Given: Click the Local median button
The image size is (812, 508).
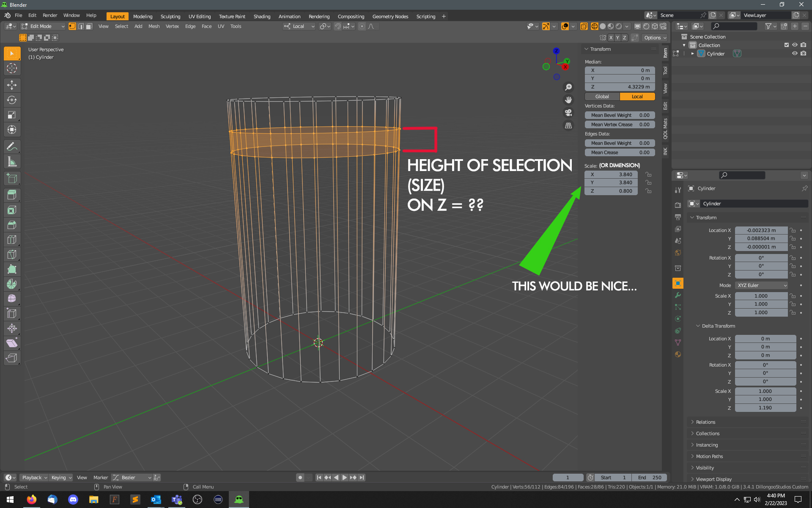Looking at the screenshot, I should coord(637,97).
